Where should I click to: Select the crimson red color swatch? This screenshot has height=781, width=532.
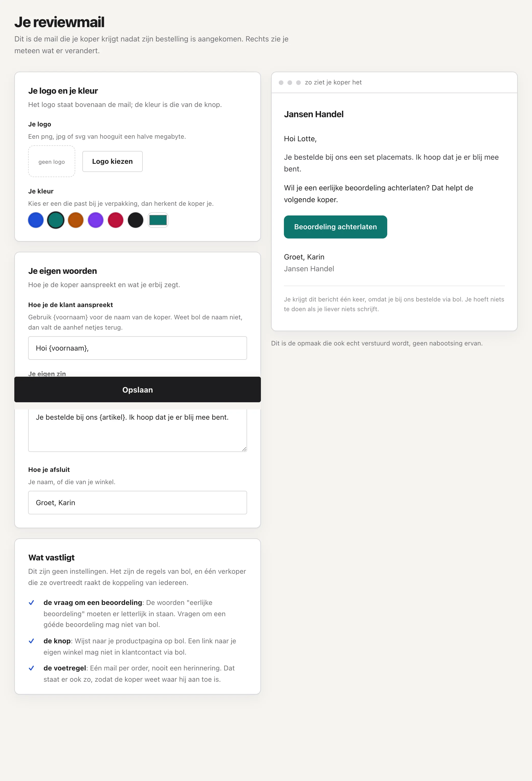[x=116, y=220]
